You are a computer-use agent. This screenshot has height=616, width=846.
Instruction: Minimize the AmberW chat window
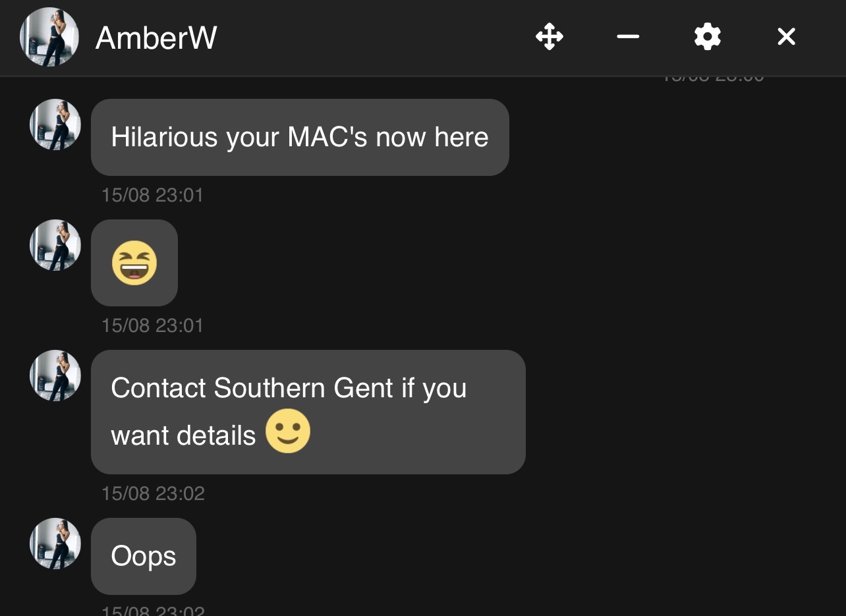click(628, 37)
